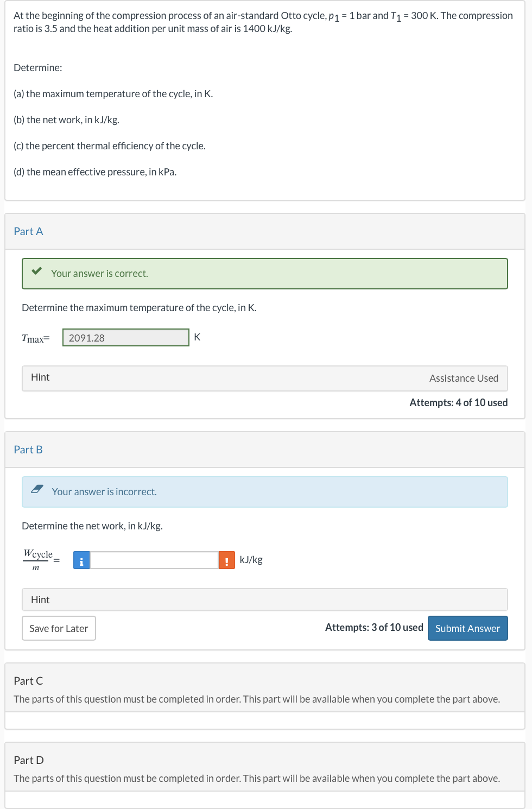Screen dimensions: 532x809
Task: Select the Part A section header
Action: pos(28,231)
